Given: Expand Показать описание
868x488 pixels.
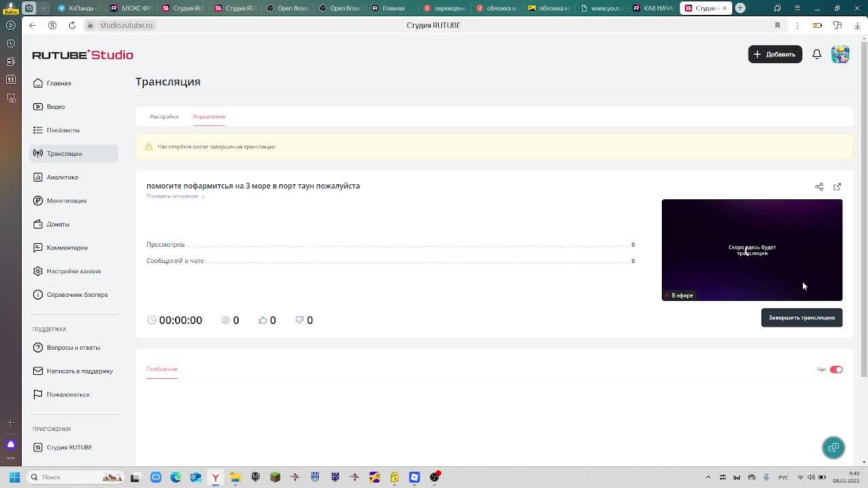Looking at the screenshot, I should pos(175,196).
